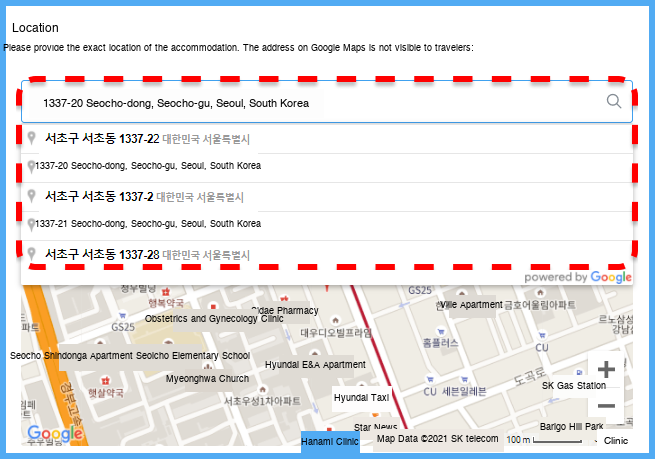Click the 대우디오빌프라임 map label
Viewport: 655px width, 459px height.
pyautogui.click(x=336, y=333)
